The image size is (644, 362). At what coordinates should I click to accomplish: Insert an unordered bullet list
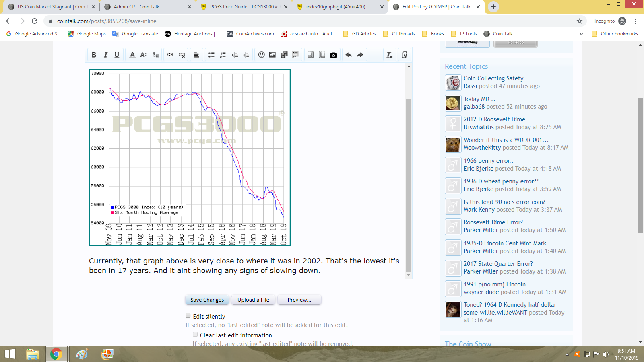(x=211, y=55)
